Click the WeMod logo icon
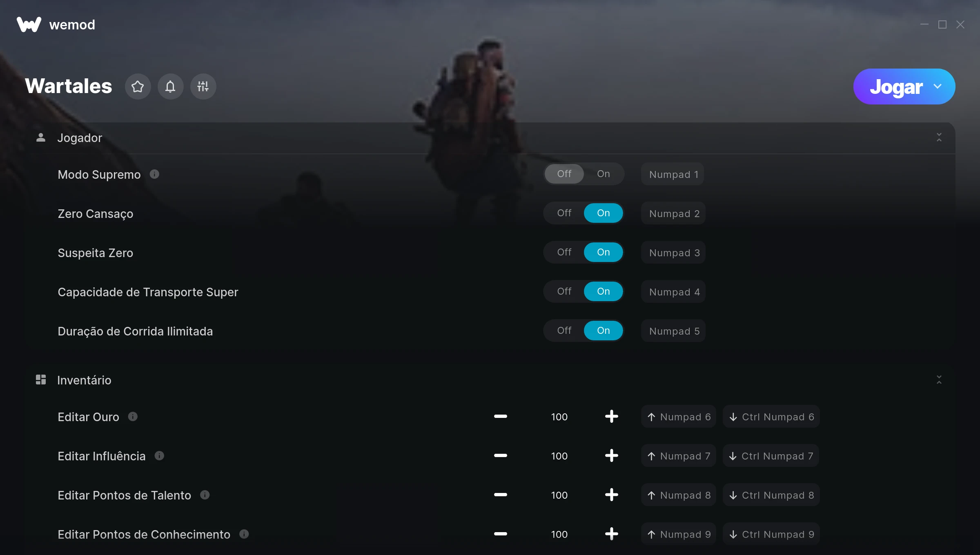Viewport: 980px width, 555px height. 29,24
